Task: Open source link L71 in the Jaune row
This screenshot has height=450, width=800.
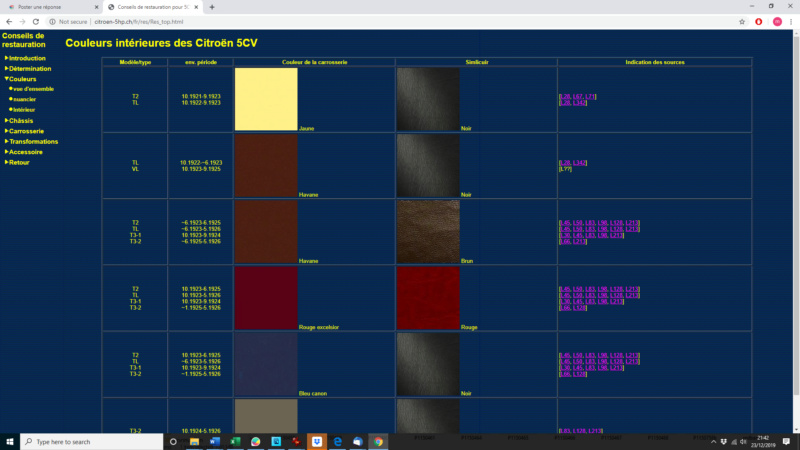Action: coord(590,96)
